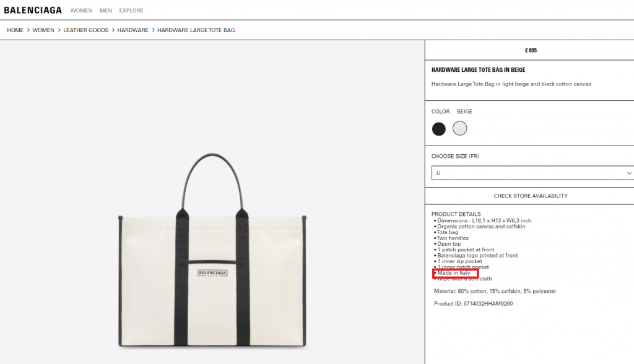Go to the Women breadcrumb link

tap(43, 30)
